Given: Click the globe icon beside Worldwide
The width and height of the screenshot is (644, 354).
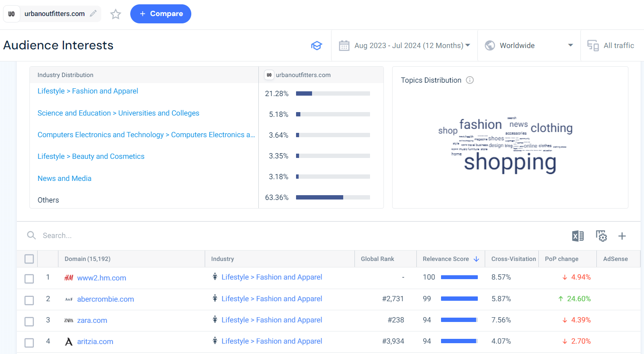Looking at the screenshot, I should (489, 45).
